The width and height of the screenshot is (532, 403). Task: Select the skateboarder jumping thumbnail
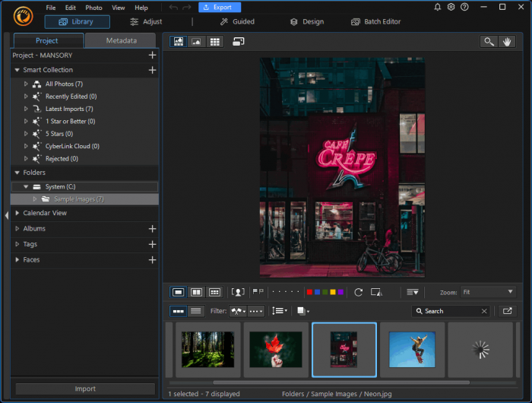pyautogui.click(x=412, y=350)
